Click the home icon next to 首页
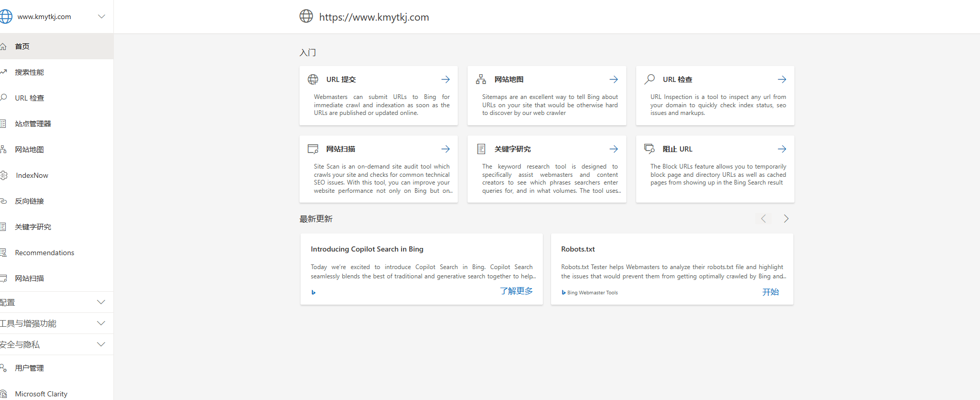 (x=3, y=46)
